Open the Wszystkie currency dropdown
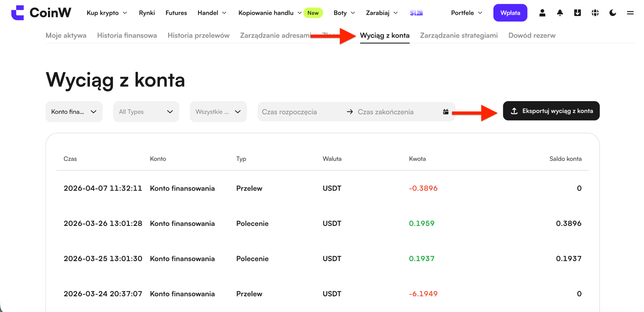644x312 pixels. [218, 112]
